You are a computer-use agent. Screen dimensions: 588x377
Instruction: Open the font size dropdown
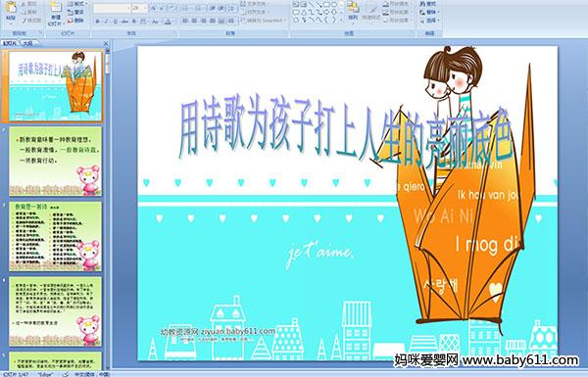click(145, 8)
